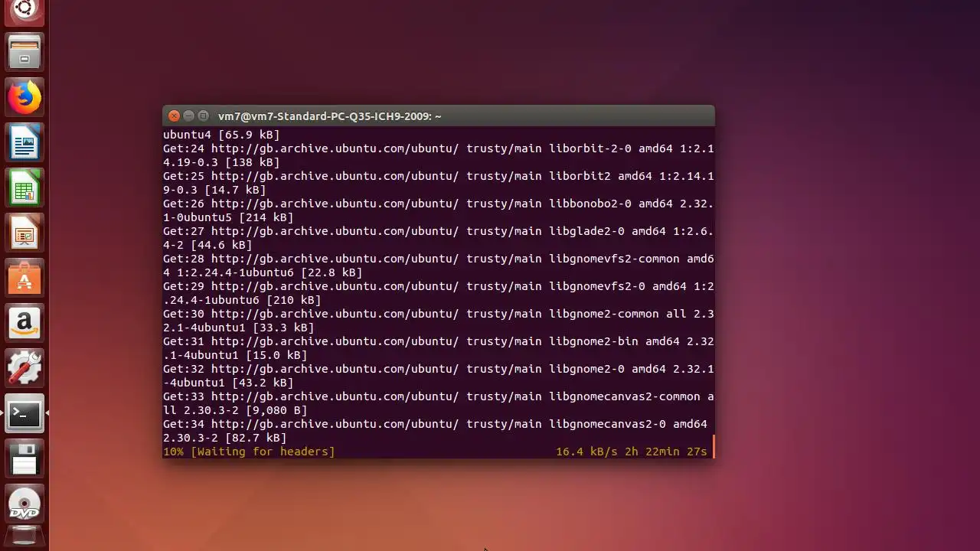980x551 pixels.
Task: Open the Amazon launcher icon
Action: [x=24, y=323]
